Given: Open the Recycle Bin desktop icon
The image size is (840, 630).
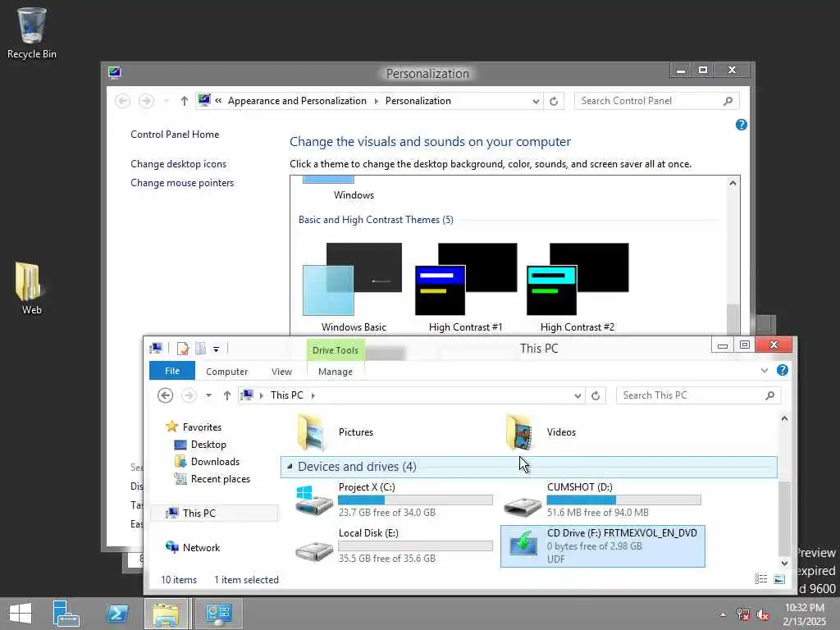Looking at the screenshot, I should click(32, 33).
